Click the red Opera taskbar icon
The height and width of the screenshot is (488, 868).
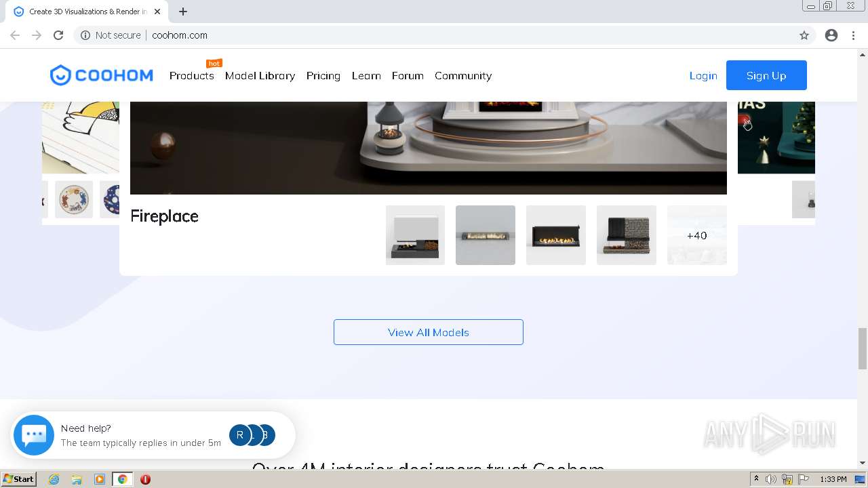click(x=145, y=479)
